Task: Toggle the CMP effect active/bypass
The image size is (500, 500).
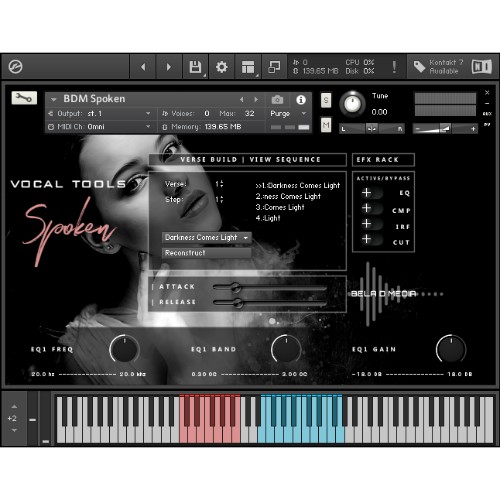Action: [371, 208]
